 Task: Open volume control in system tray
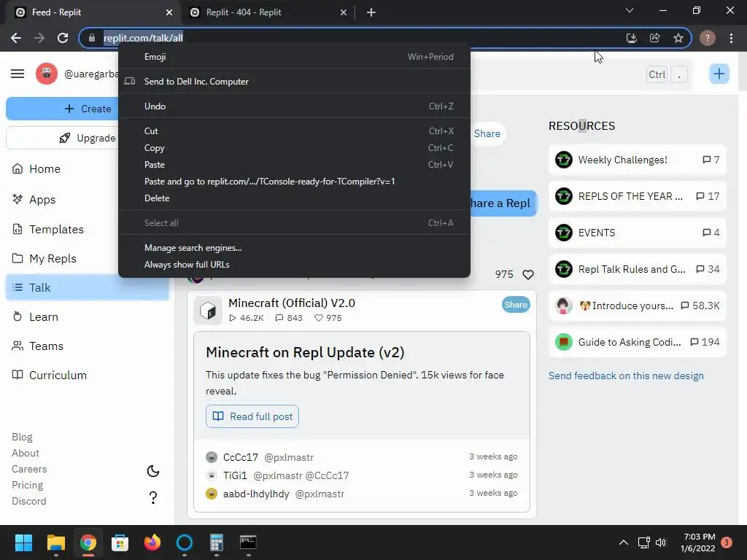click(661, 542)
